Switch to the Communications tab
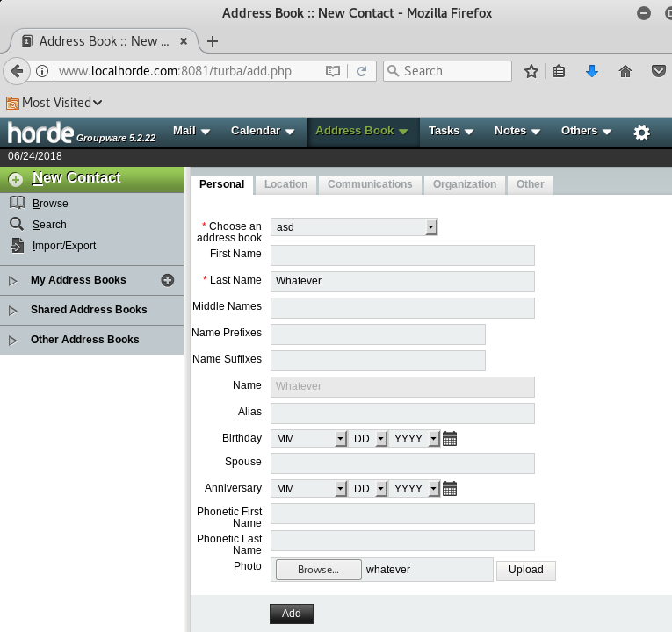 (370, 184)
